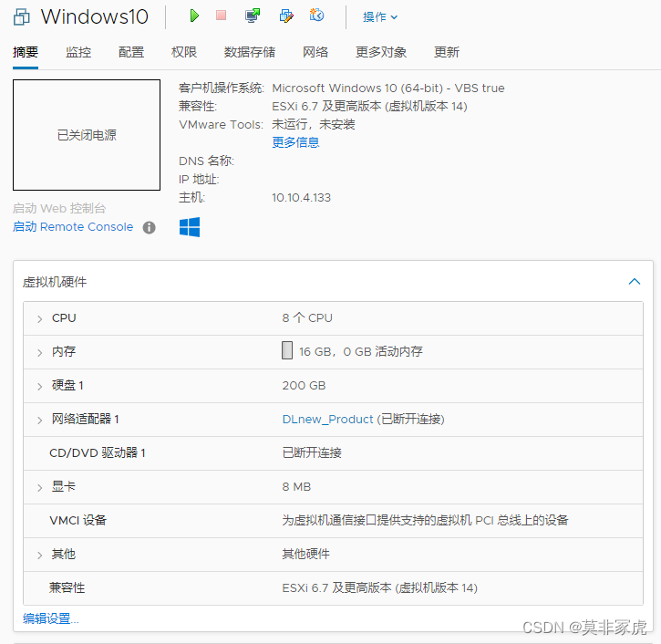Viewport: 661px width, 644px height.
Task: Go to the 网络 tab
Action: (315, 52)
